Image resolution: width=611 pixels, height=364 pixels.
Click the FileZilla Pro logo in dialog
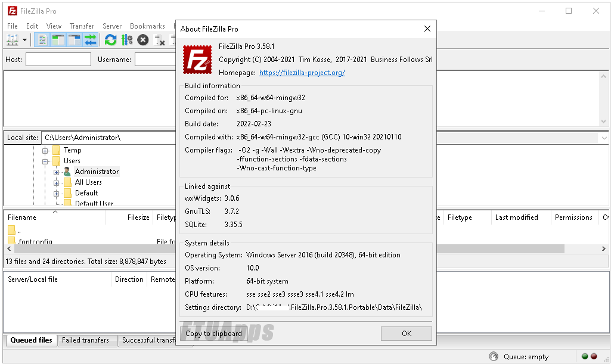197,60
